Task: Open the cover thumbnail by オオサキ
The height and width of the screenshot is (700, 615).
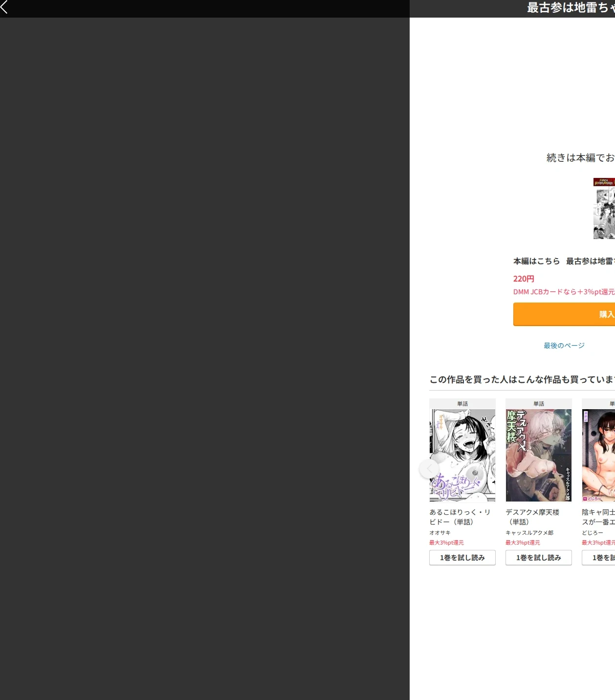Action: pyautogui.click(x=462, y=455)
